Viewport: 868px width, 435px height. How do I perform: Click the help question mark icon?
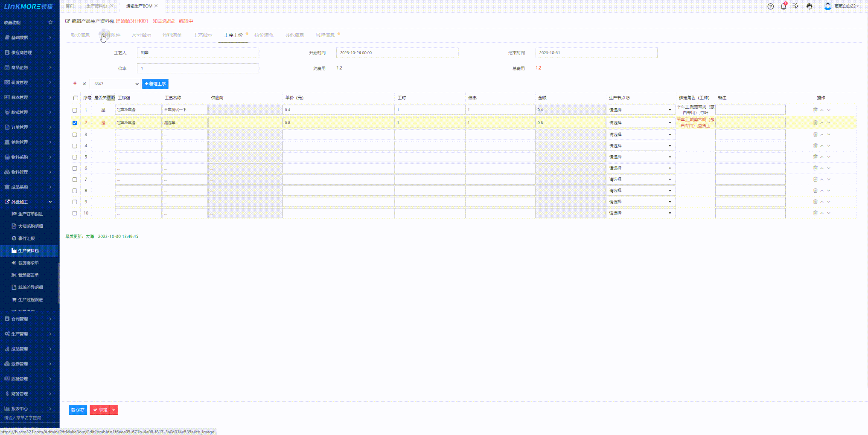(x=770, y=6)
